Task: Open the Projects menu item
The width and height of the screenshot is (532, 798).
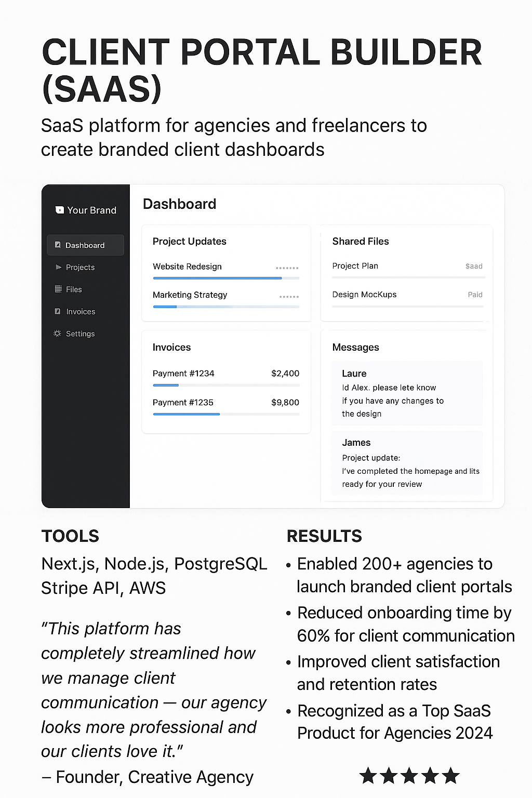Action: coord(80,267)
